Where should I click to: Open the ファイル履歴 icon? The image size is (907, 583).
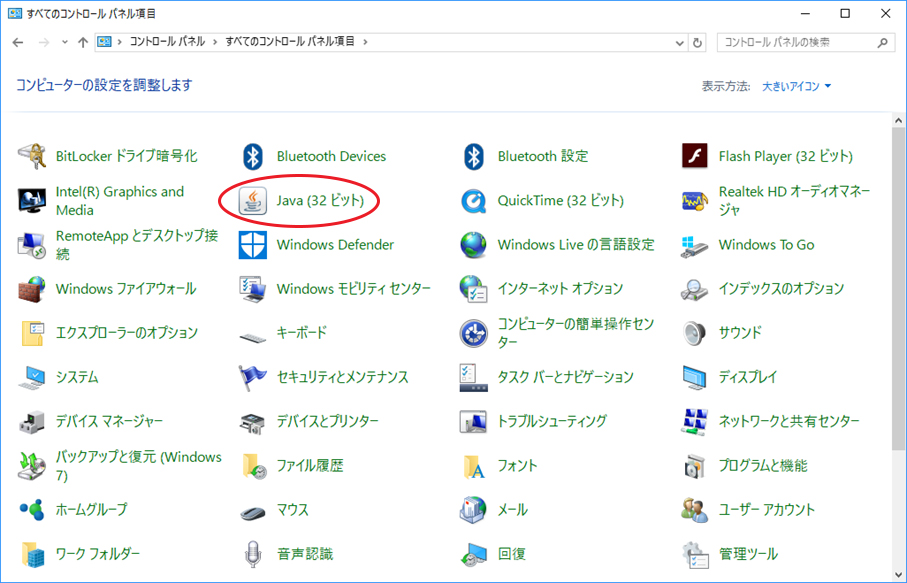coord(253,466)
